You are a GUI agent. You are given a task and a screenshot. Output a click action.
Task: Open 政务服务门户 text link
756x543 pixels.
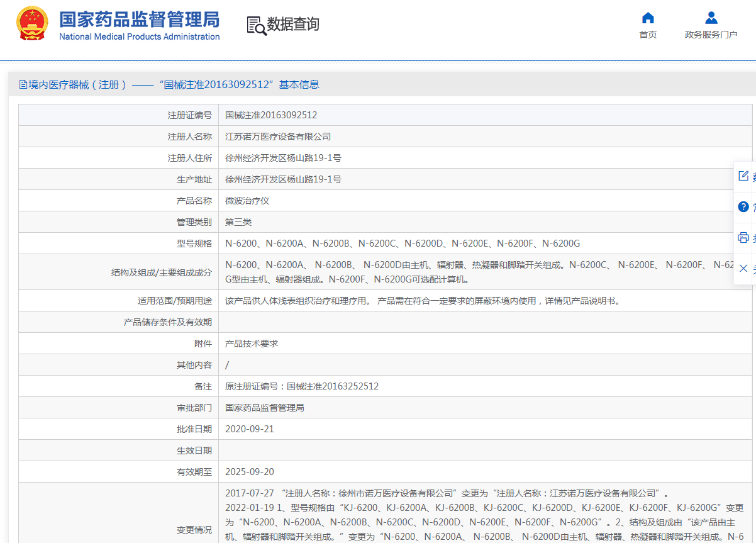pos(711,35)
